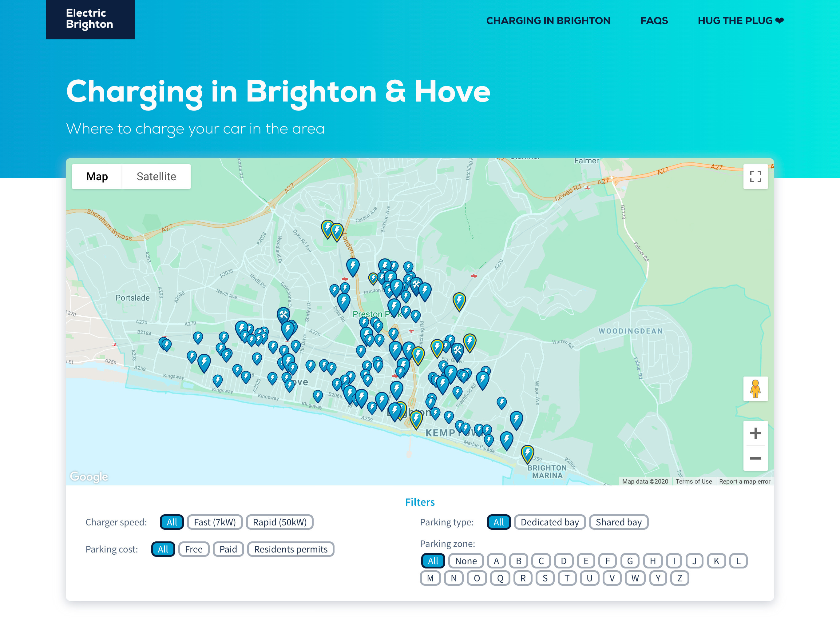Open the FAQS navigation item
The width and height of the screenshot is (840, 630).
tap(654, 21)
